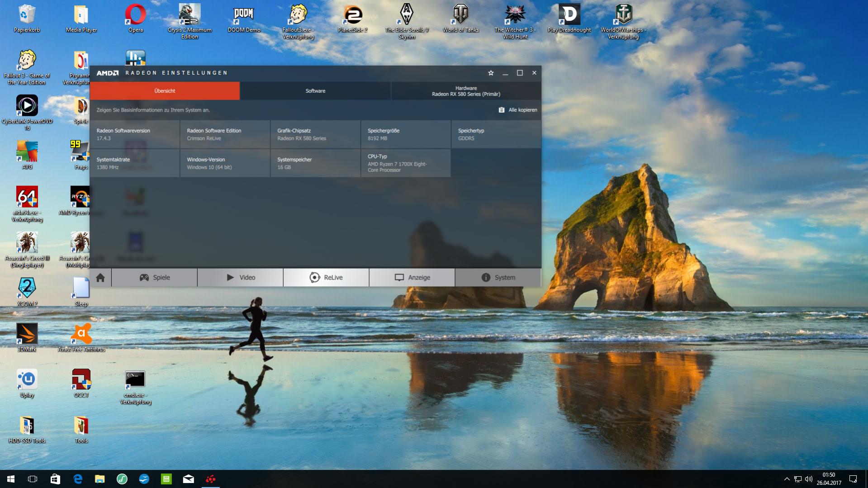Image resolution: width=868 pixels, height=488 pixels.
Task: Select the WorldOfWarships shortcut icon
Action: click(623, 22)
